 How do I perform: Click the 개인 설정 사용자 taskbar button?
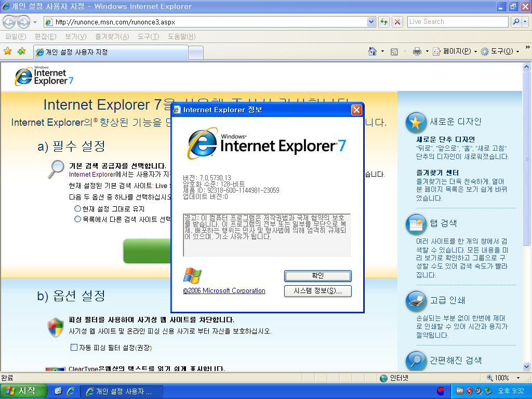[x=122, y=392]
